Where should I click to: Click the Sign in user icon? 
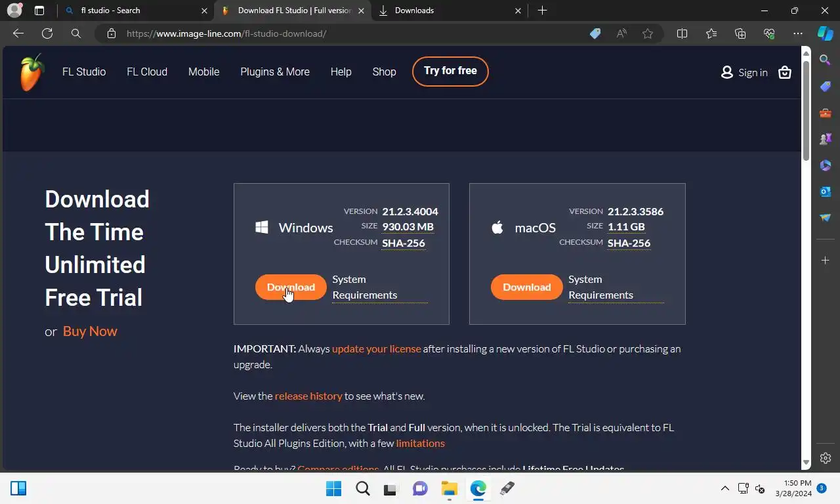tap(726, 72)
